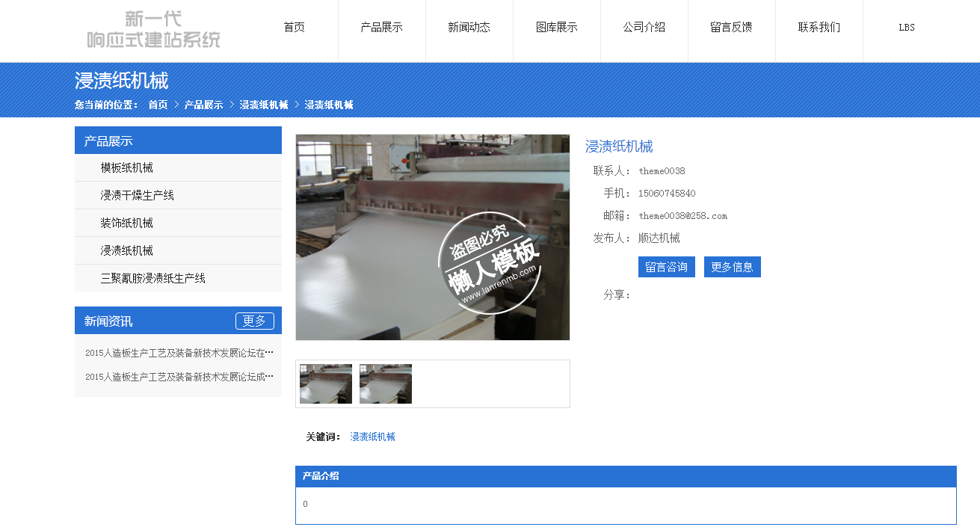Click the 新闻资讯 sidebar header
980x527 pixels.
click(108, 321)
